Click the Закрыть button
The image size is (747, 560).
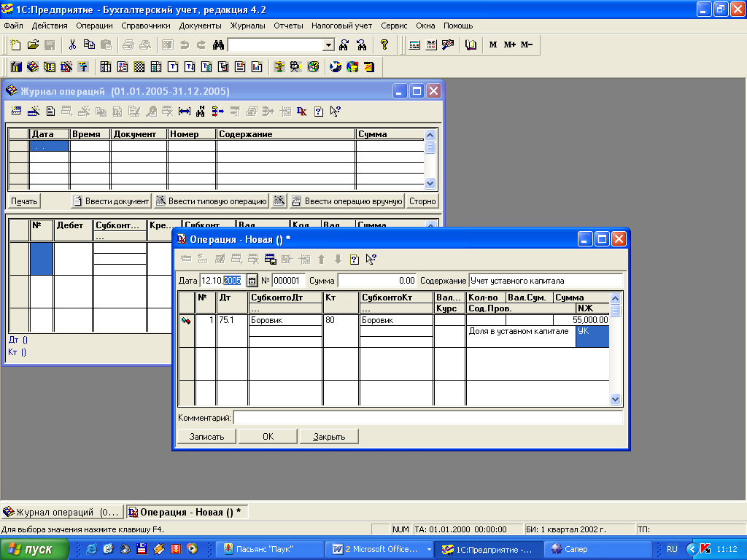329,437
